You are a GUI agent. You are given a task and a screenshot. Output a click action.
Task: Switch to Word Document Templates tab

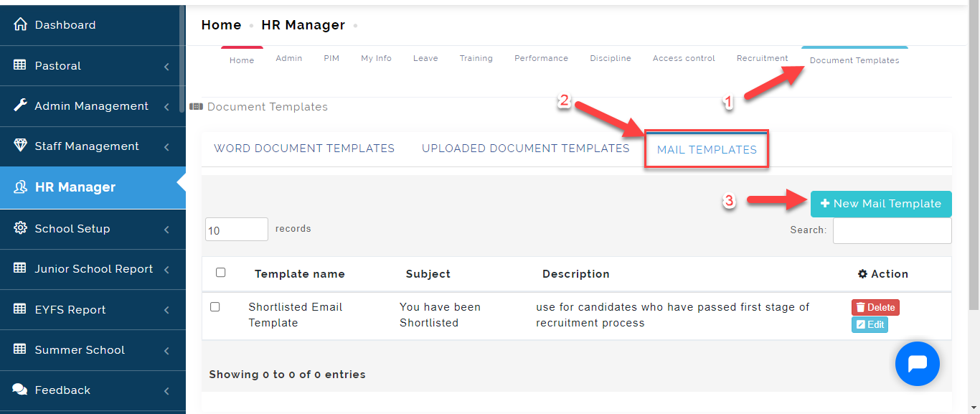[304, 149]
